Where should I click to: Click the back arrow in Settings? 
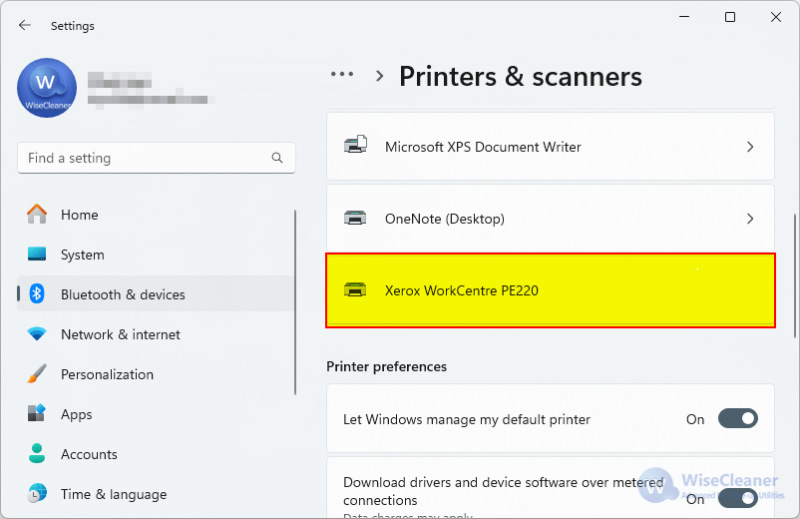25,26
